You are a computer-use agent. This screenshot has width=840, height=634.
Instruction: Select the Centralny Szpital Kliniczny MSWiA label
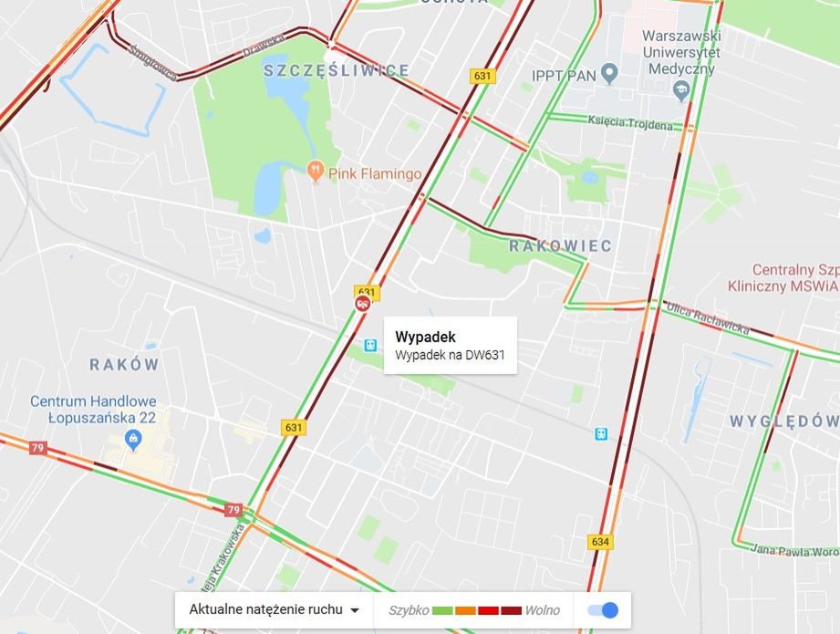(x=783, y=277)
